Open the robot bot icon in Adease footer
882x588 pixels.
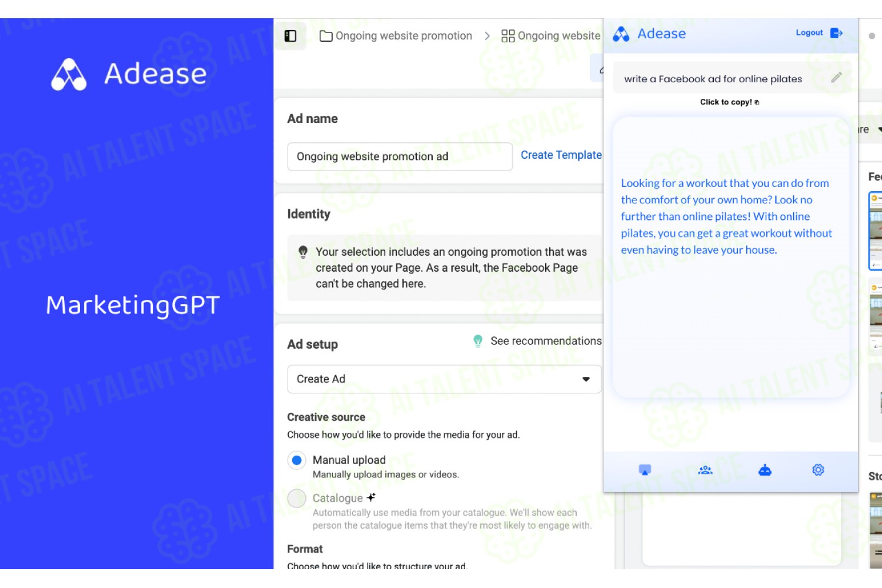765,470
